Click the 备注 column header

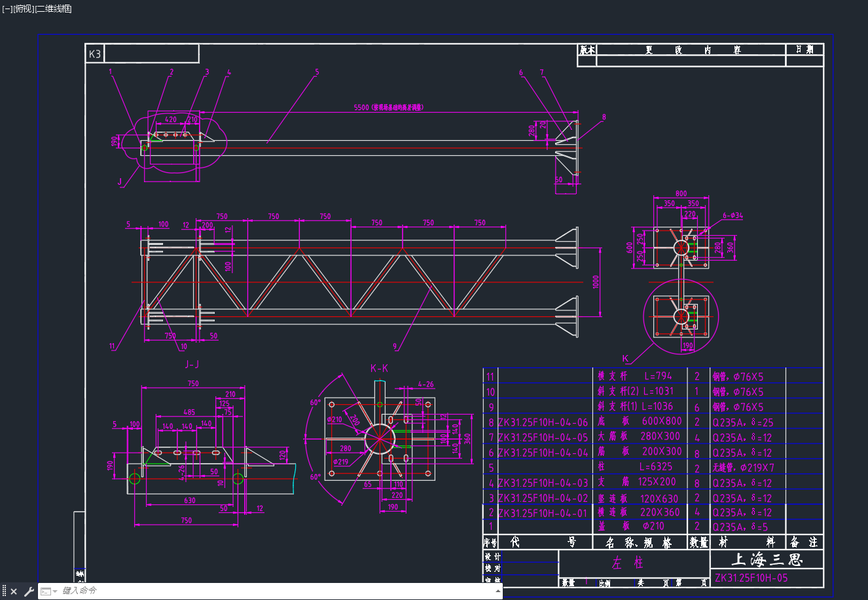(x=804, y=542)
